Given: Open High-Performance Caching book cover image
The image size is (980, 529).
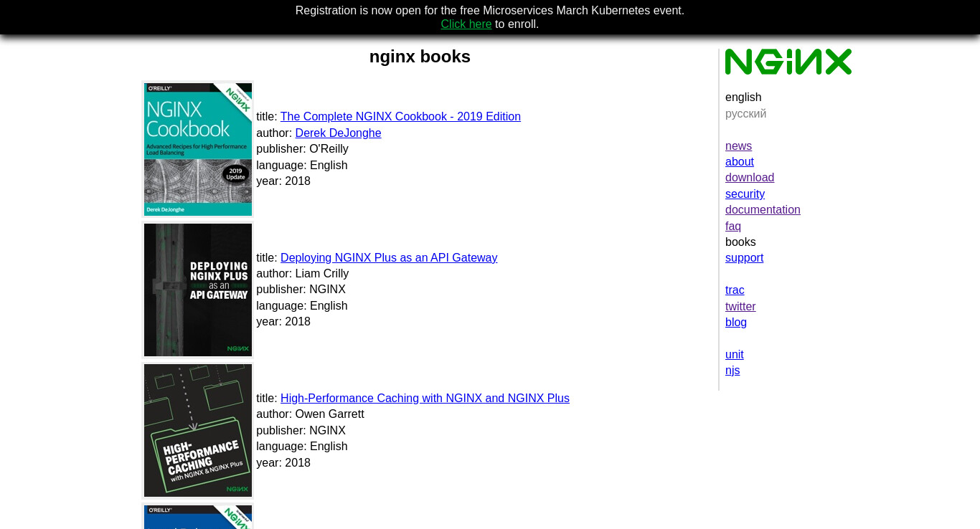Looking at the screenshot, I should (x=198, y=430).
